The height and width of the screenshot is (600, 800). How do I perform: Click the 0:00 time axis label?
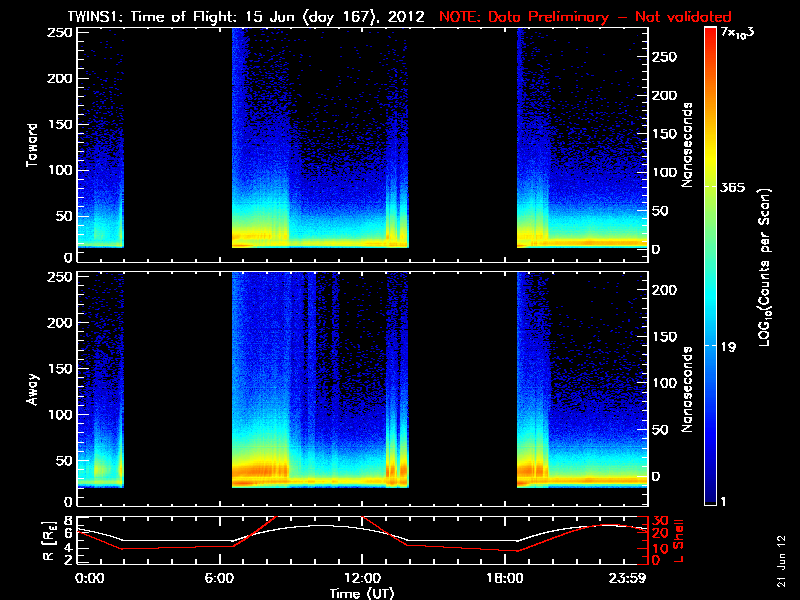[x=89, y=578]
